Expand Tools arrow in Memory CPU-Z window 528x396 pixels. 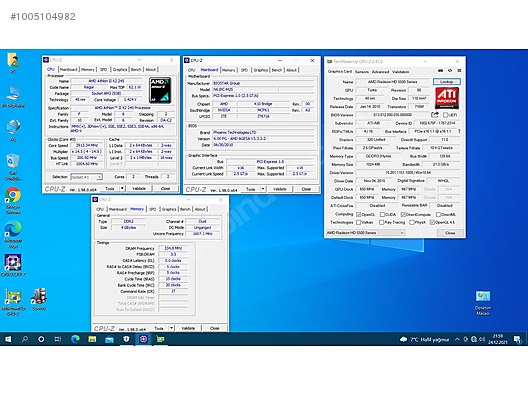171,328
